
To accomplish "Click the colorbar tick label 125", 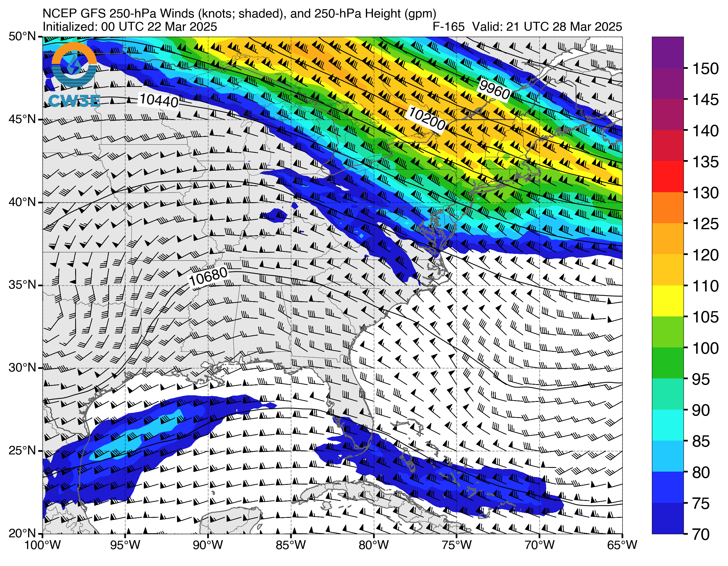I will coord(705,224).
